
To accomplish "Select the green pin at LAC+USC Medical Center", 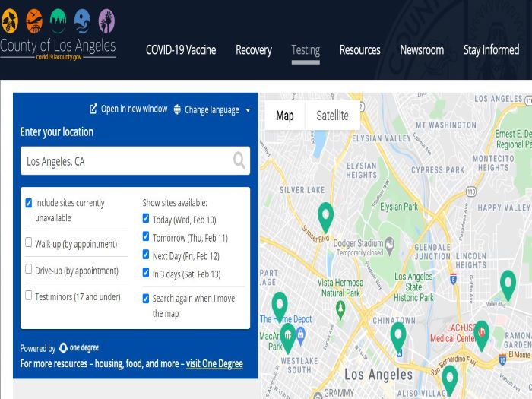I will [481, 336].
